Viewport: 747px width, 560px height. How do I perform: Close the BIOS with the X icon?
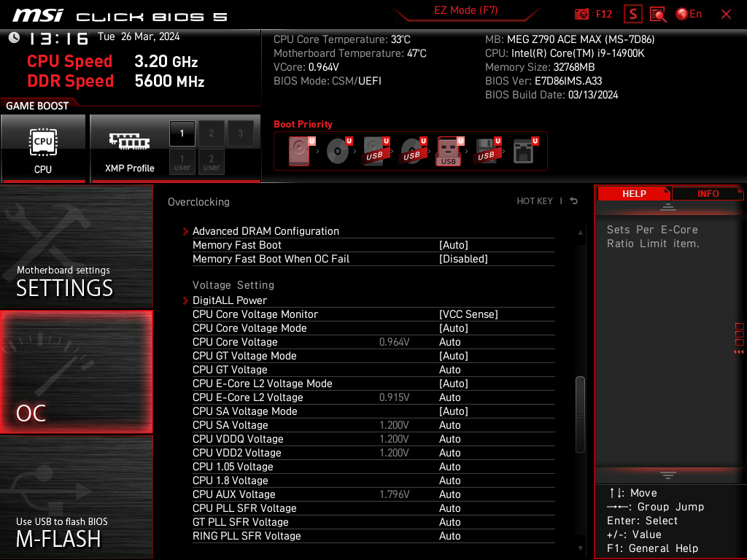tap(726, 15)
